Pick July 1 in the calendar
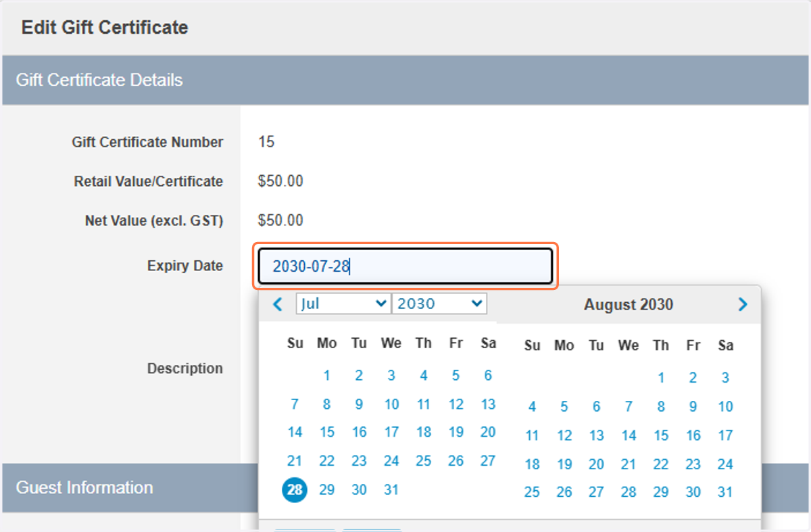 click(326, 376)
